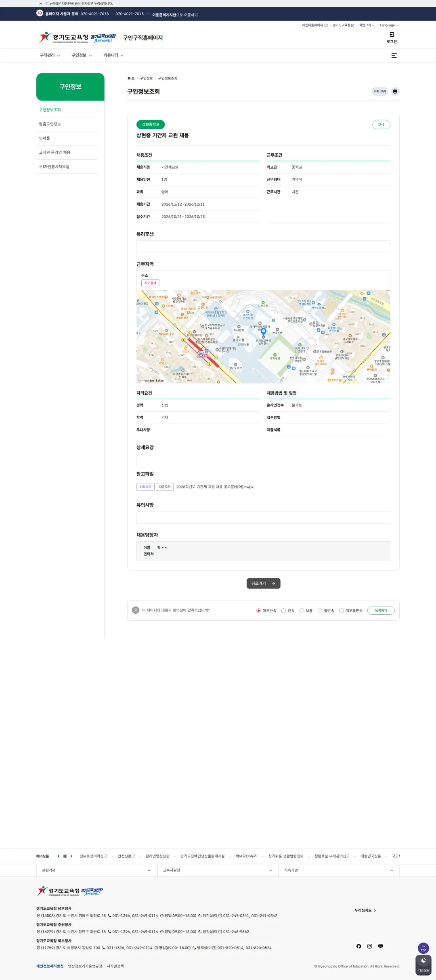436x980 pixels.
Task: Click the login icon labeled 로그인
Action: 392,38
